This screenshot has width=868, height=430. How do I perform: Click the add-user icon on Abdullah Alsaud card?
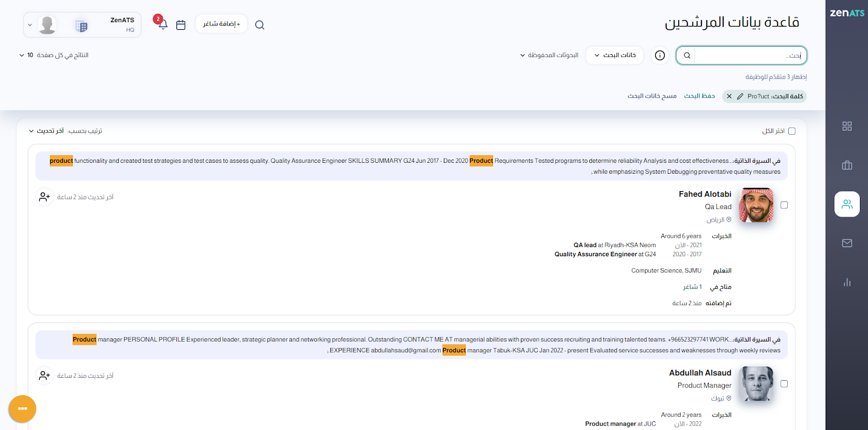(x=44, y=376)
